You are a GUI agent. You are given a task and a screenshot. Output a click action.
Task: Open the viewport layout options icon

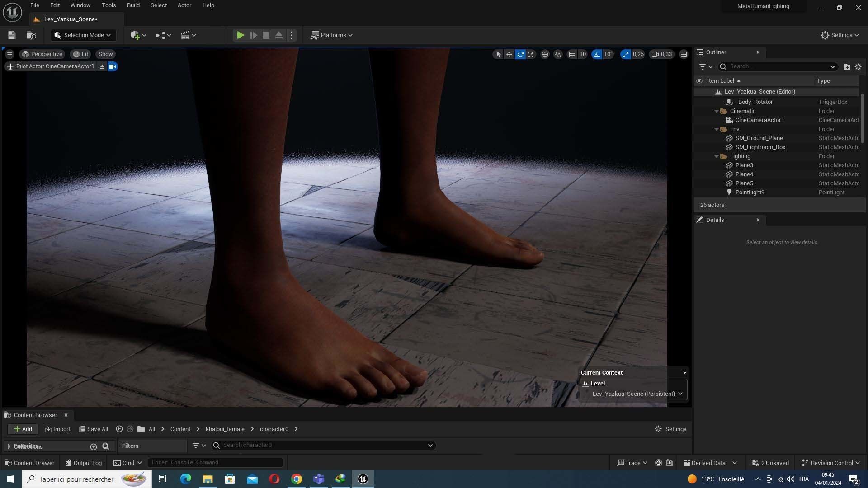tap(684, 54)
